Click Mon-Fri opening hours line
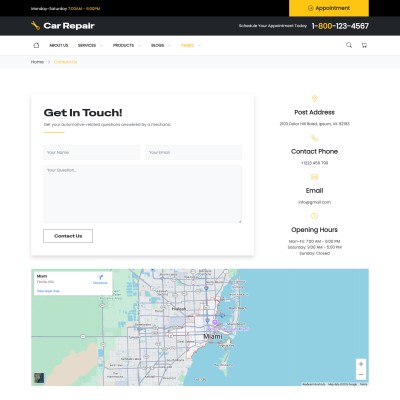 point(314,241)
